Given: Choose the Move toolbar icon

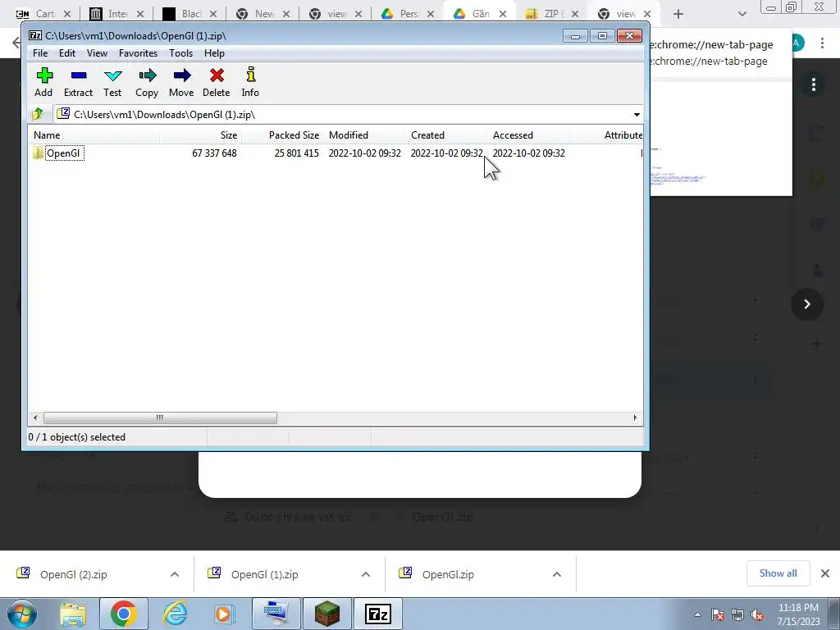Looking at the screenshot, I should pos(181,82).
